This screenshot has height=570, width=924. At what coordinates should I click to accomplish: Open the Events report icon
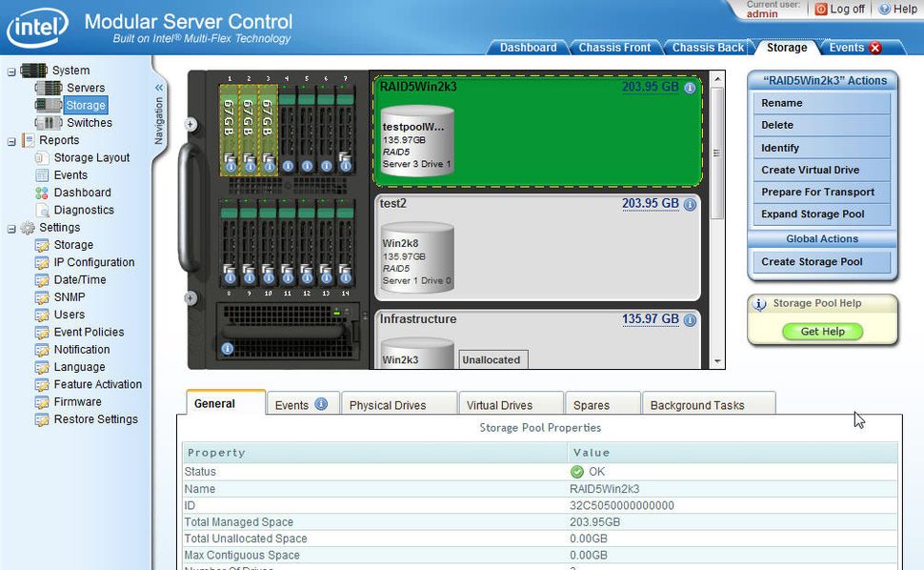tap(41, 175)
